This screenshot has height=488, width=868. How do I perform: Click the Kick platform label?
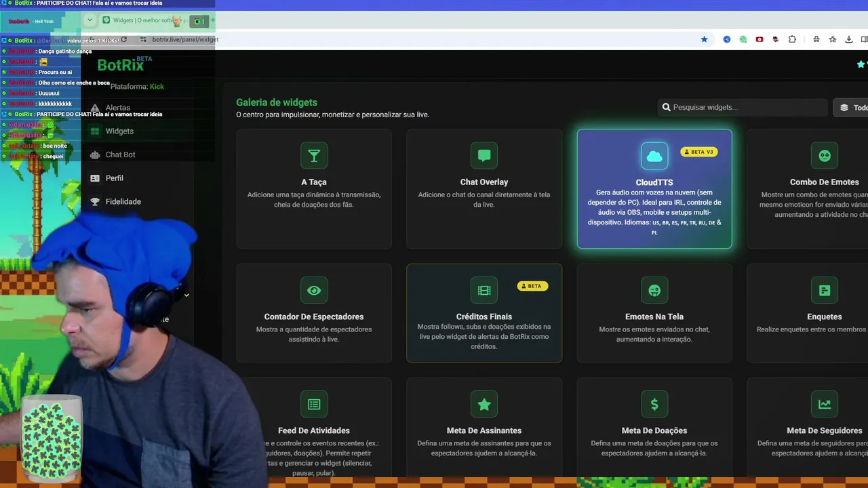point(157,86)
